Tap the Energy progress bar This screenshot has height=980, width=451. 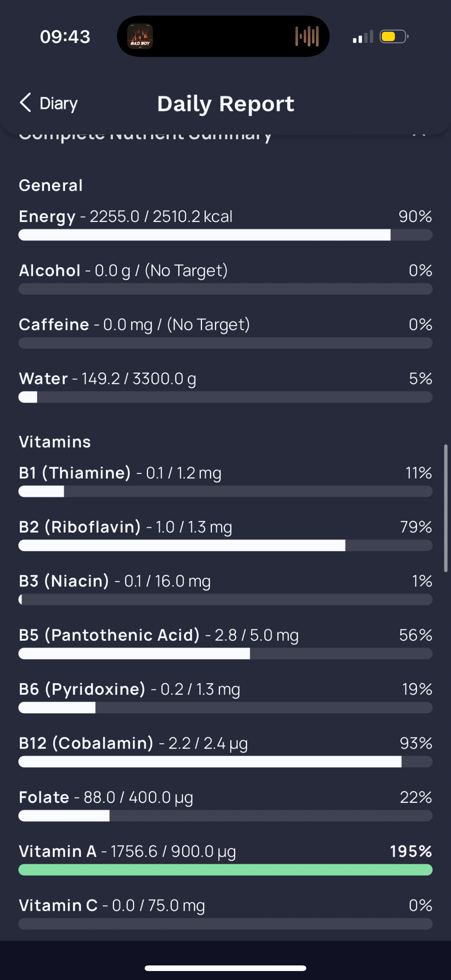click(225, 235)
